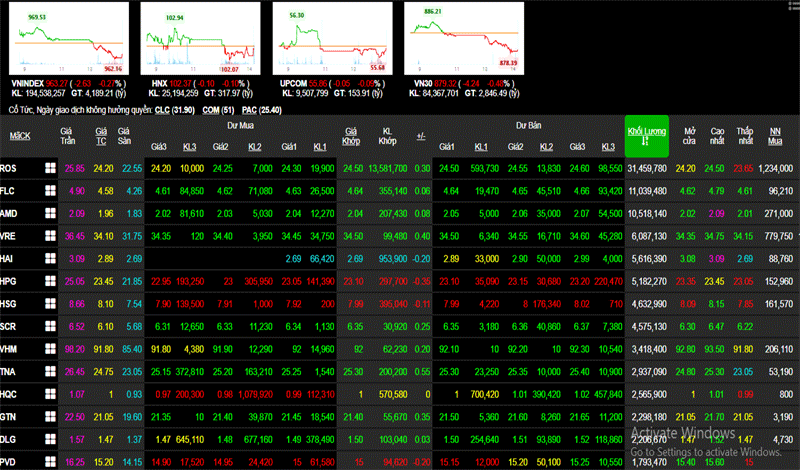
Task: Sort table by MãCK column header
Action: (20, 136)
